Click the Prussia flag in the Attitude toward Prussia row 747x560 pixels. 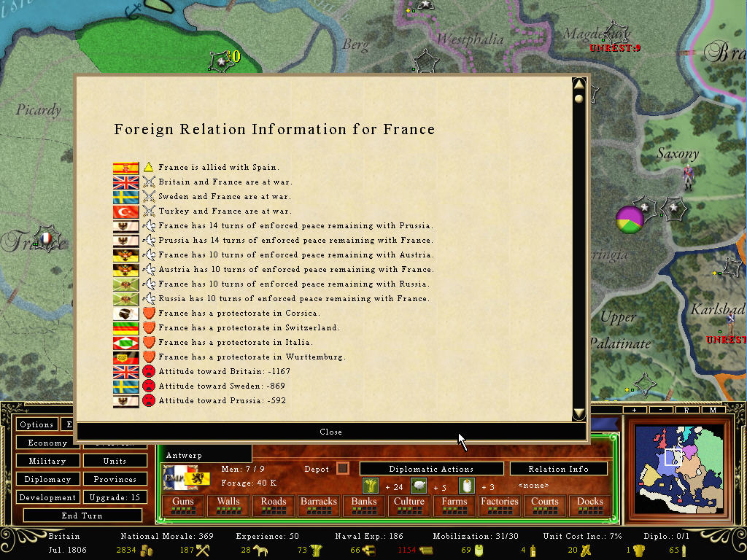(125, 401)
